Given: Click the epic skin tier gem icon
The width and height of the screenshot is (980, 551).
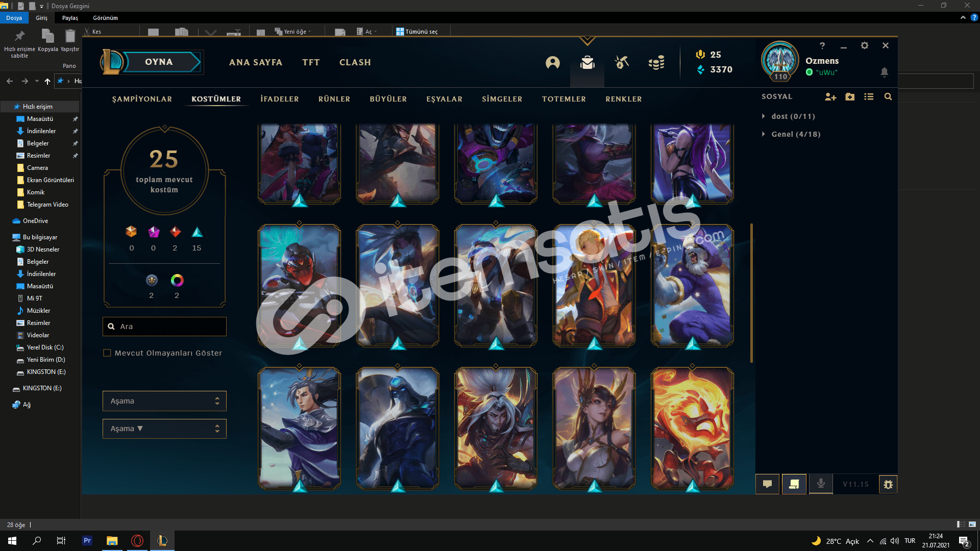Looking at the screenshot, I should coord(197,232).
